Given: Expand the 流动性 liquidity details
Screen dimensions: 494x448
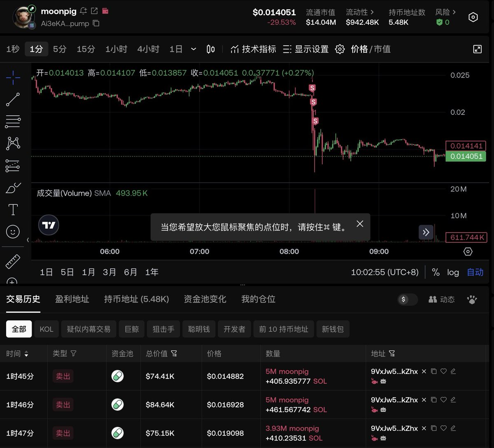Looking at the screenshot, I should 360,12.
